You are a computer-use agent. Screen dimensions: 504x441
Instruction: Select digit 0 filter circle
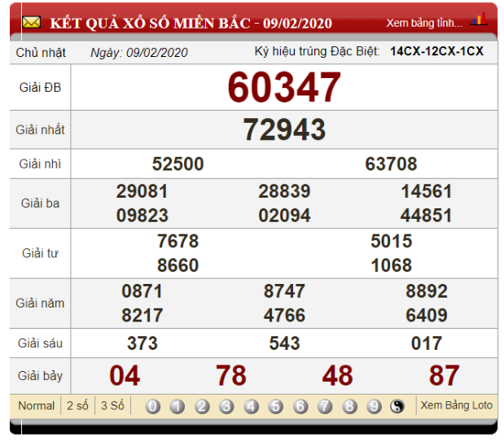[x=153, y=406]
